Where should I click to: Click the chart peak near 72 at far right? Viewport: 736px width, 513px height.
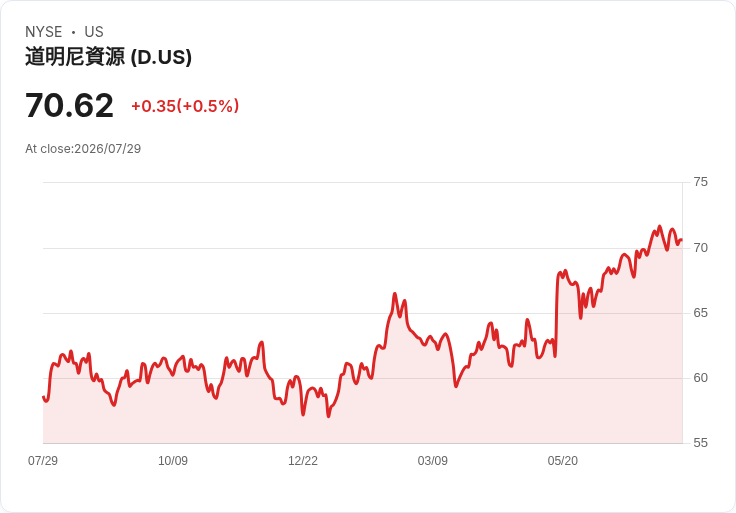pos(659,227)
